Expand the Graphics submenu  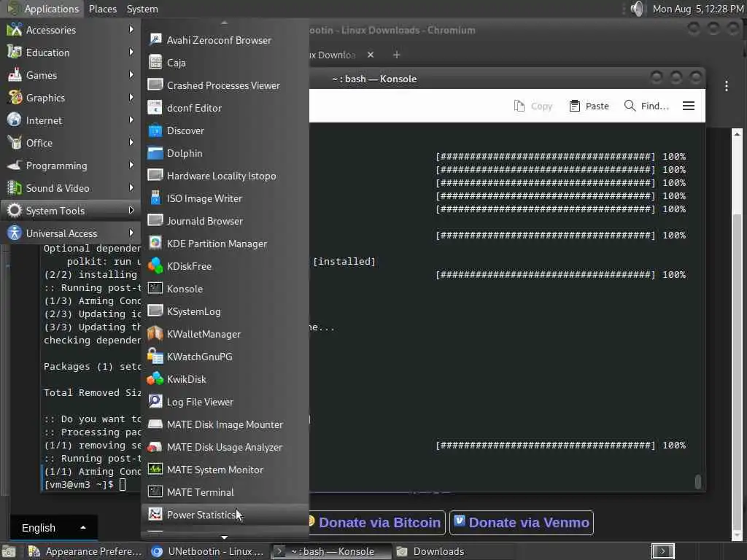[71, 98]
